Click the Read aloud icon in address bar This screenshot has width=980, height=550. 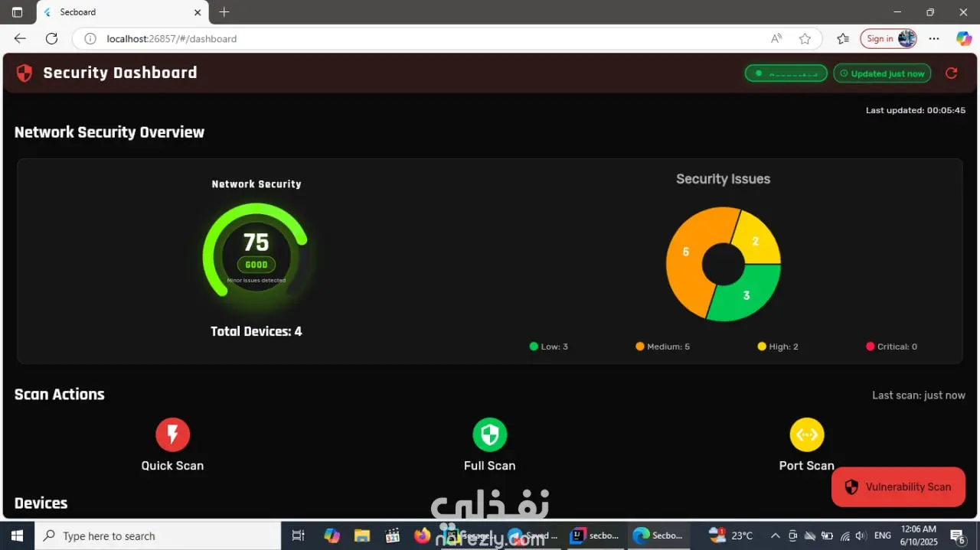[x=776, y=38]
